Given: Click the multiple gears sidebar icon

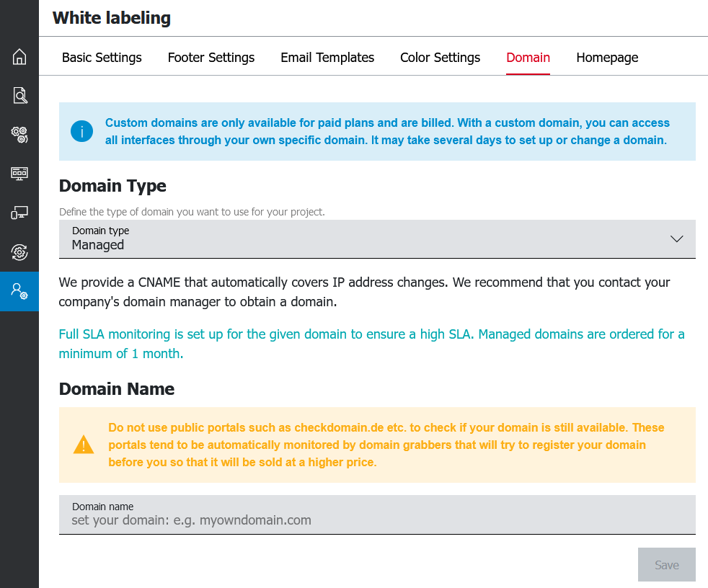Looking at the screenshot, I should click(x=19, y=134).
